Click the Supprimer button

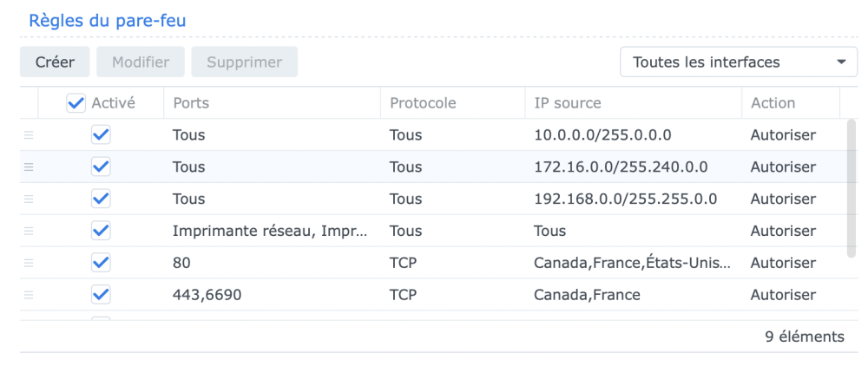click(x=245, y=62)
